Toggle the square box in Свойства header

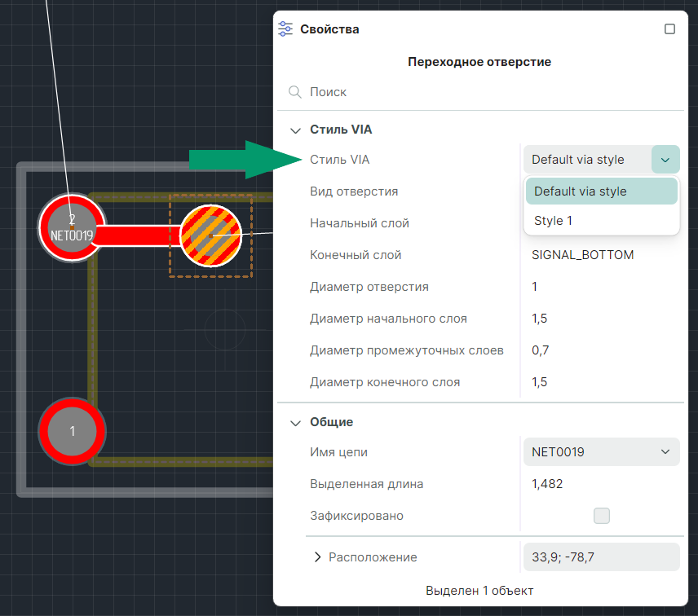[669, 29]
